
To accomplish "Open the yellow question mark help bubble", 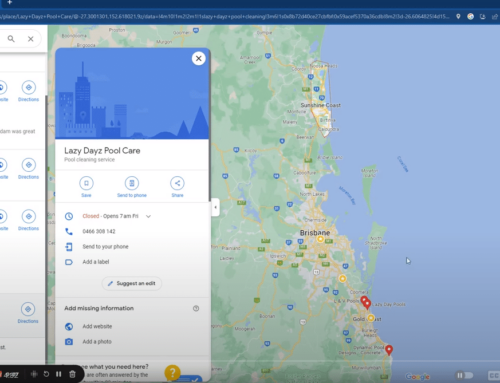I will click(172, 373).
